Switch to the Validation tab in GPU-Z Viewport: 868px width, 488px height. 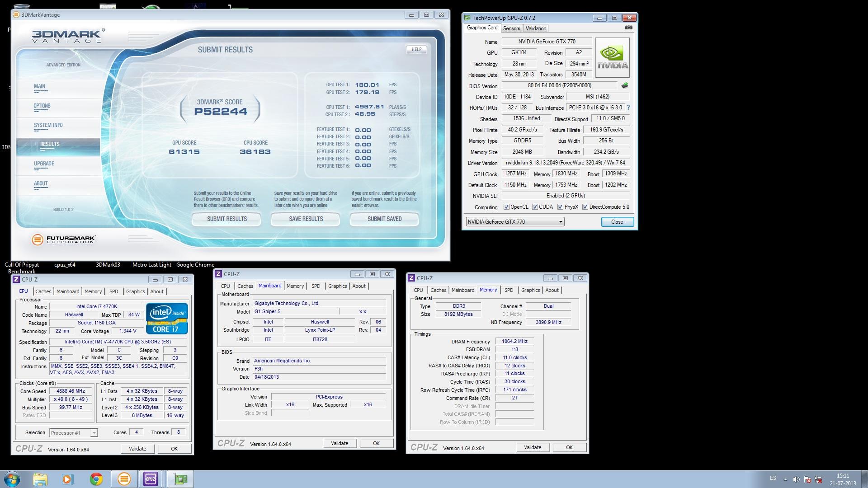pos(536,28)
